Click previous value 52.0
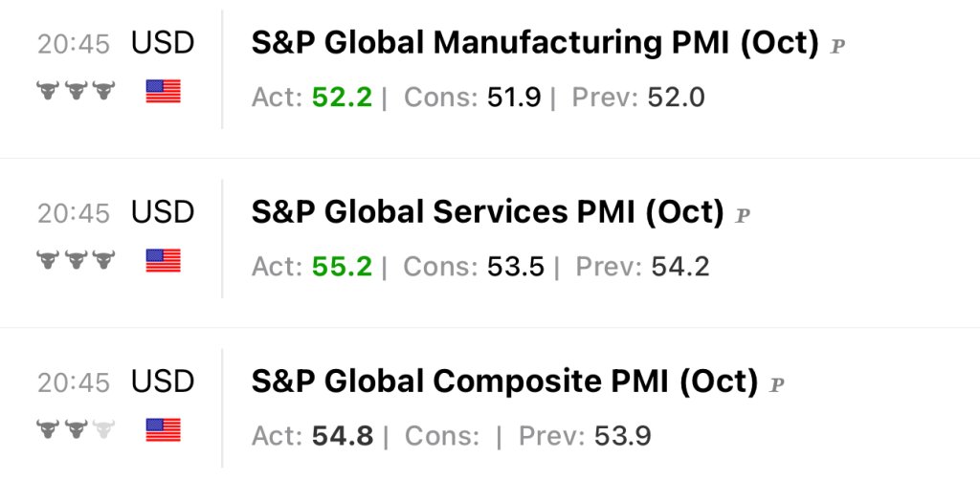The height and width of the screenshot is (480, 980). click(677, 98)
